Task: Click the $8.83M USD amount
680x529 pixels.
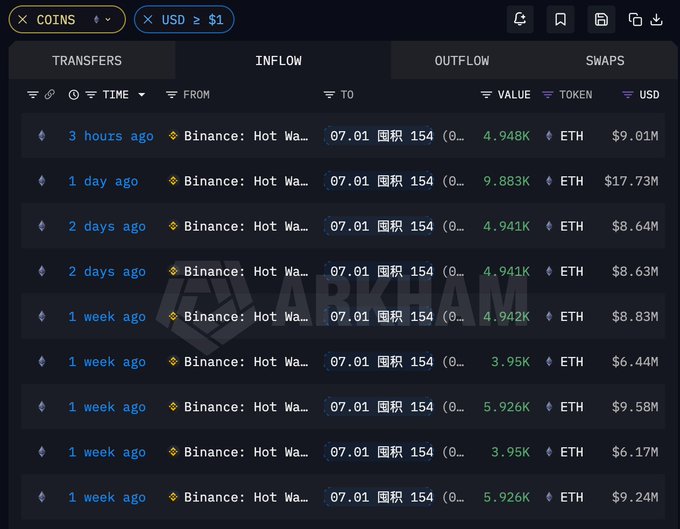Action: coord(635,317)
